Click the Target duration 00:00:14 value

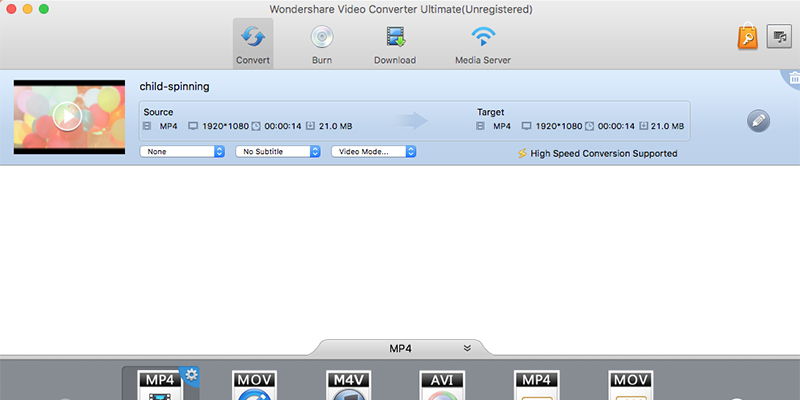coord(616,126)
